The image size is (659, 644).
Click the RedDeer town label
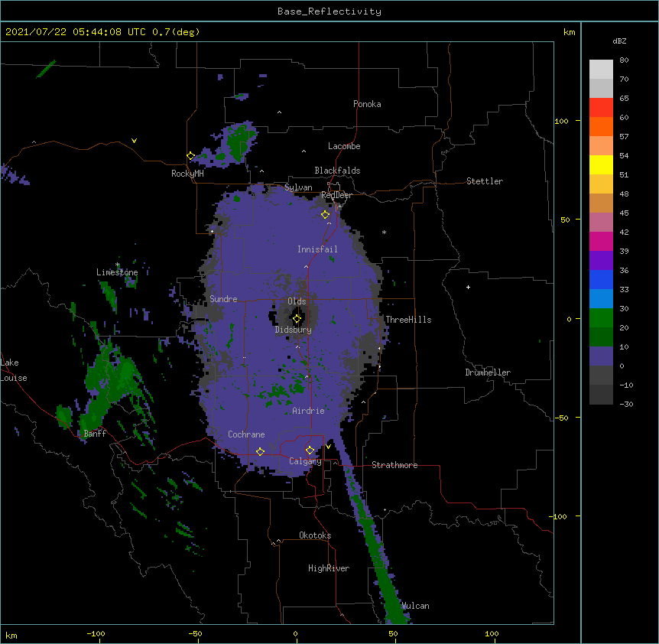[x=336, y=195]
